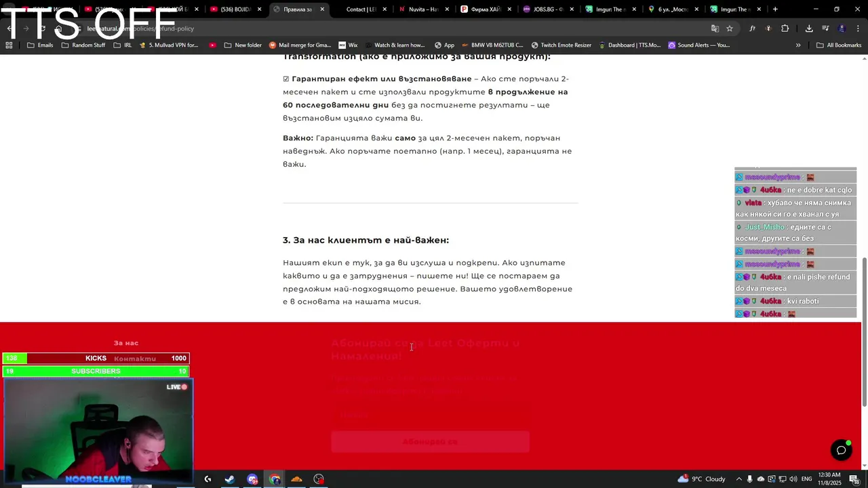Screen dimensions: 868x488
Task: Open the 'Watch & learn how...' bookmark
Action: pyautogui.click(x=394, y=45)
